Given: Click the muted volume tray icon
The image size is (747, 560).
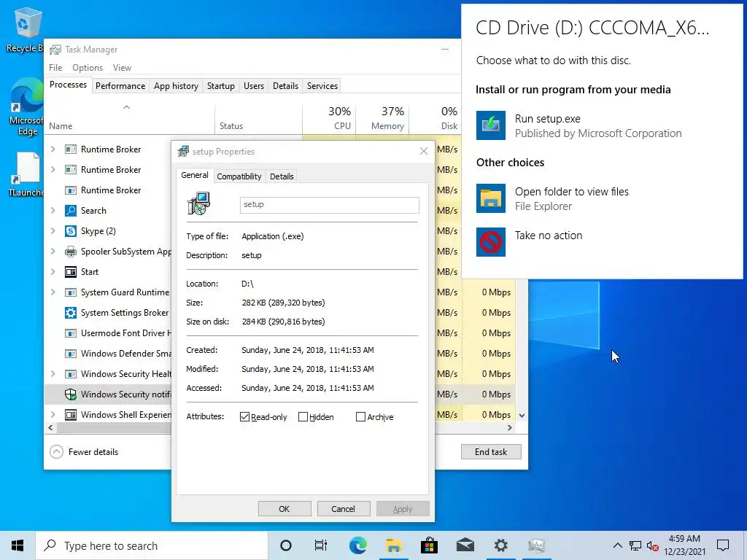Looking at the screenshot, I should click(x=652, y=546).
